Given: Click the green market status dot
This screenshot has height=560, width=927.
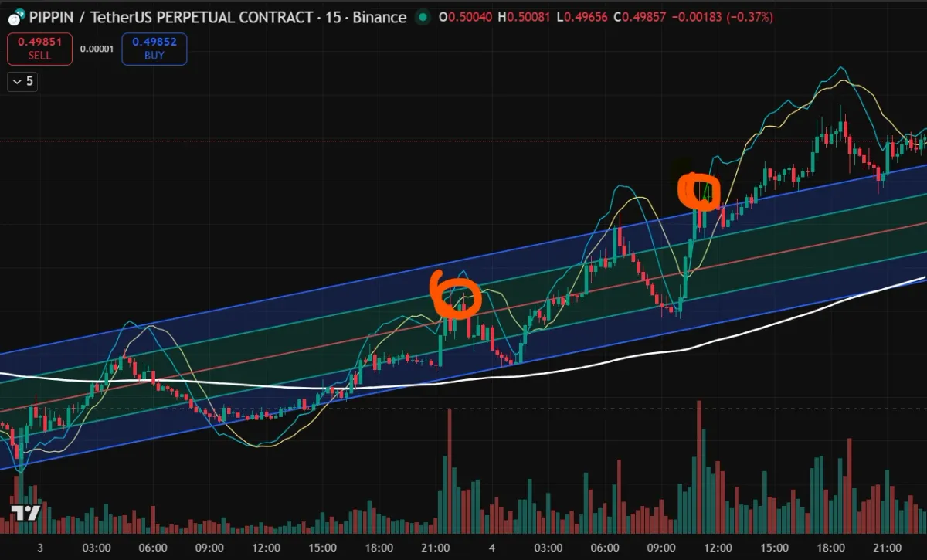Looking at the screenshot, I should 423,17.
